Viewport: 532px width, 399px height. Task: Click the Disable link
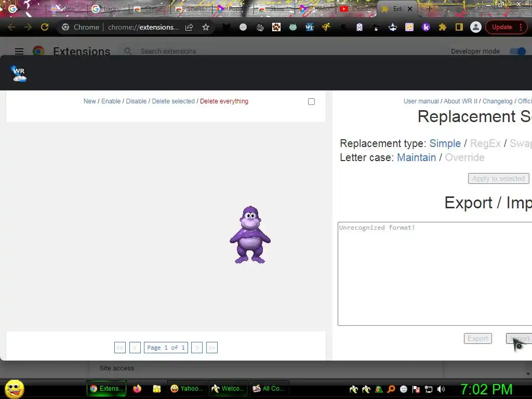(x=136, y=101)
